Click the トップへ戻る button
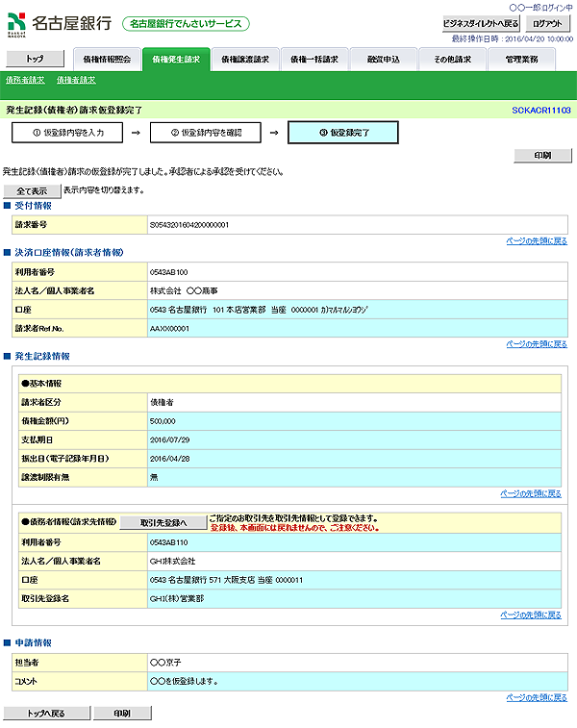 tap(46, 714)
